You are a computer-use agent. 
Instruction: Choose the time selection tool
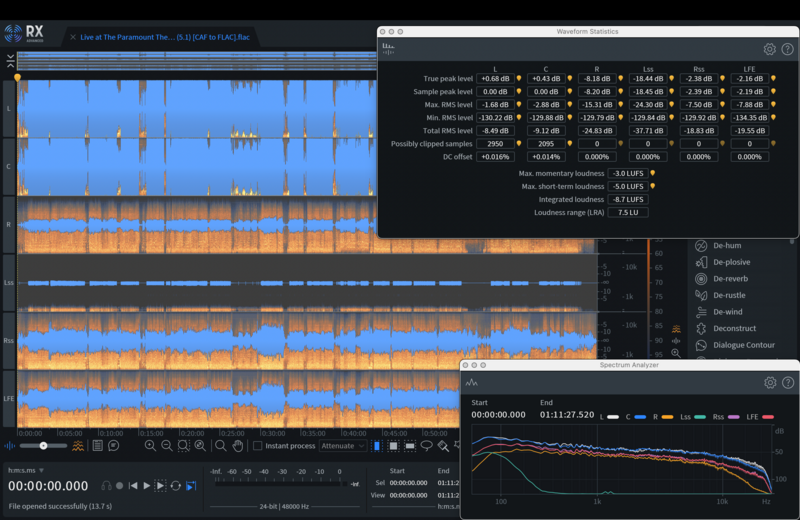point(377,445)
